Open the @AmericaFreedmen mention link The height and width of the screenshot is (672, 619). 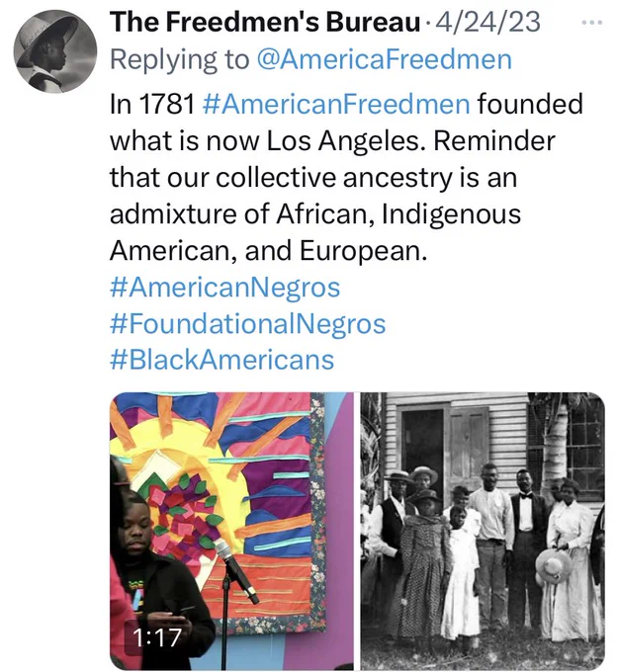(384, 58)
